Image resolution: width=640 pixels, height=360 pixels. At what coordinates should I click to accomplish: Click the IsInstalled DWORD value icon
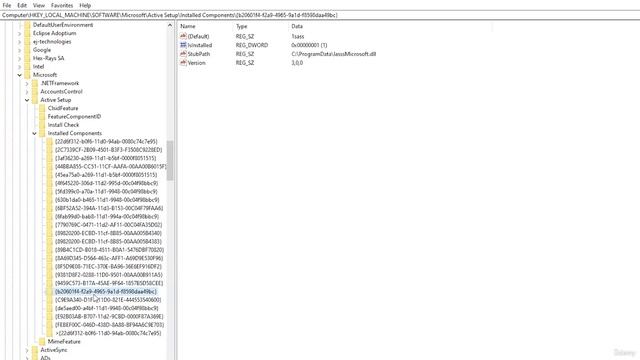coord(183,45)
